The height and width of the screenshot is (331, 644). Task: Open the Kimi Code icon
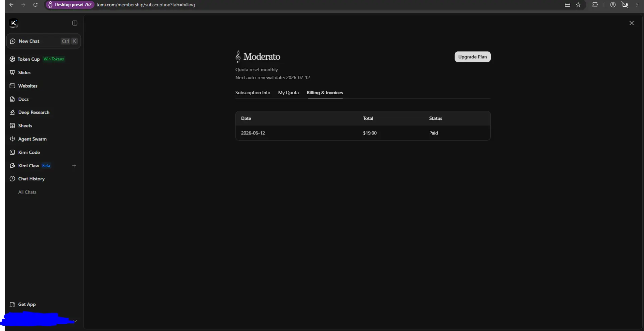12,152
